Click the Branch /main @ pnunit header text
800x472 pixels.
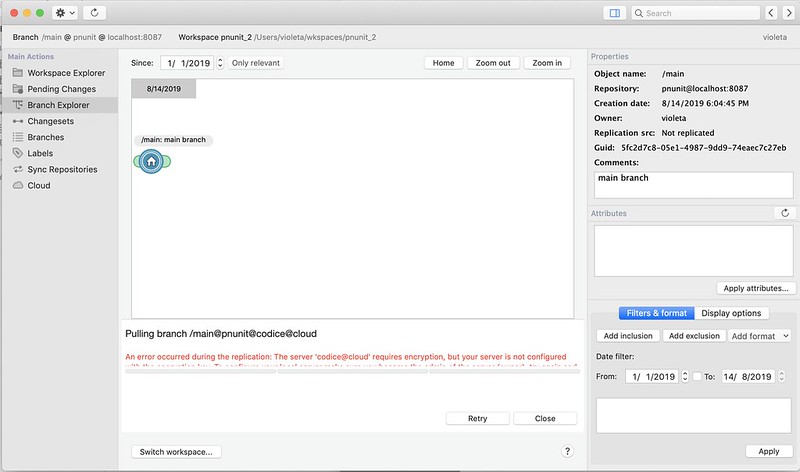click(x=87, y=37)
